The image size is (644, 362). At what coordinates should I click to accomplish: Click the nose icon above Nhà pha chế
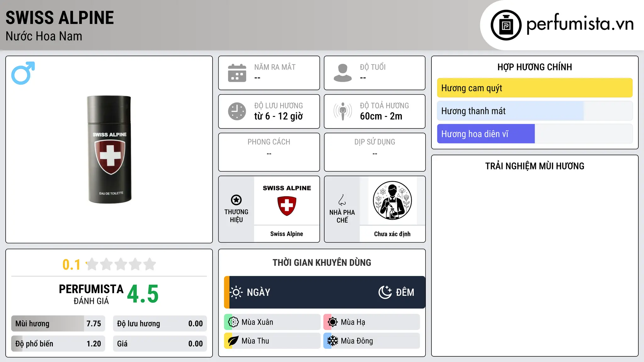(342, 200)
